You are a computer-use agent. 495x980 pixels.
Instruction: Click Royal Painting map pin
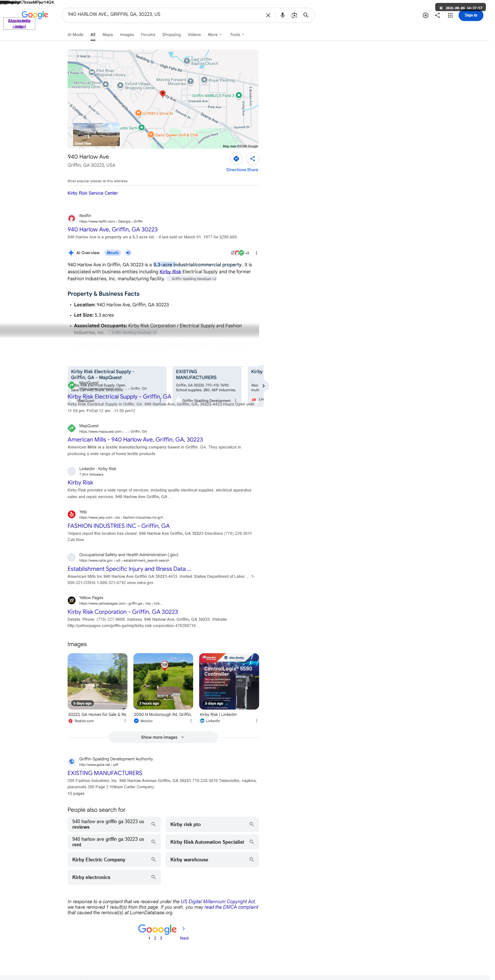204,79
